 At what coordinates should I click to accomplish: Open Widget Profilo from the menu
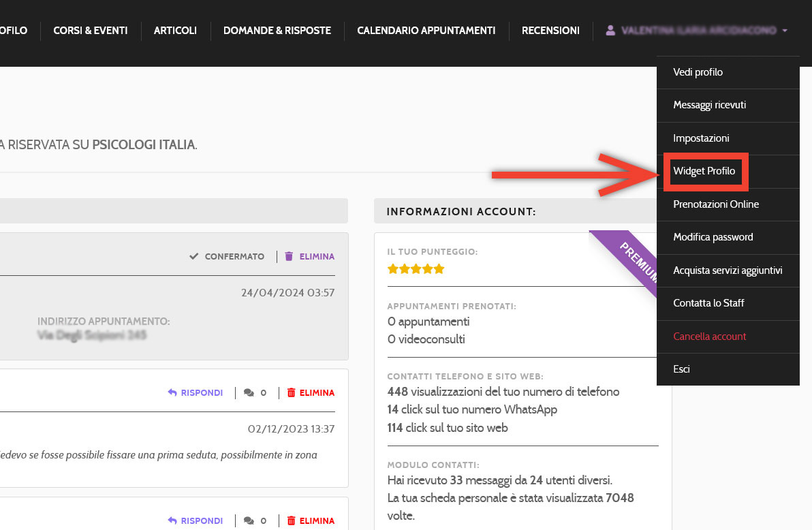[x=704, y=171]
